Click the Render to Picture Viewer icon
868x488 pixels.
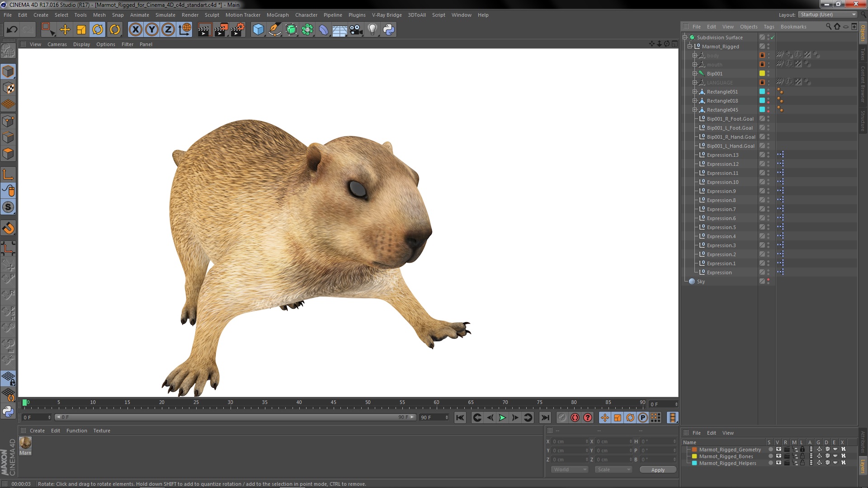(221, 30)
